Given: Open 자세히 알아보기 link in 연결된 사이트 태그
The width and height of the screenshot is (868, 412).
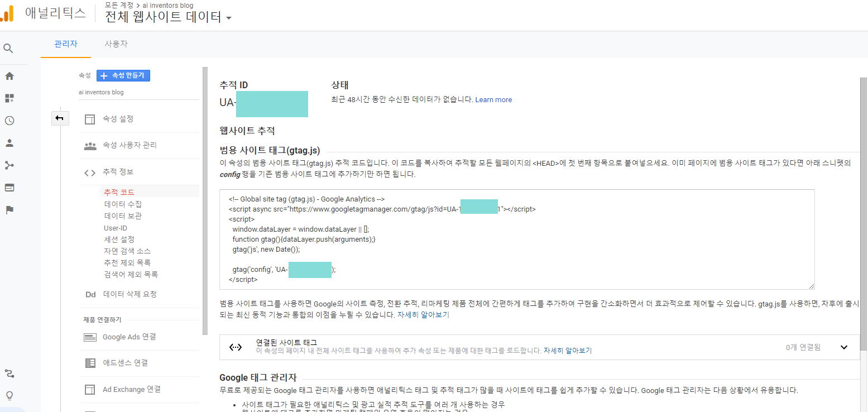Looking at the screenshot, I should (x=568, y=351).
